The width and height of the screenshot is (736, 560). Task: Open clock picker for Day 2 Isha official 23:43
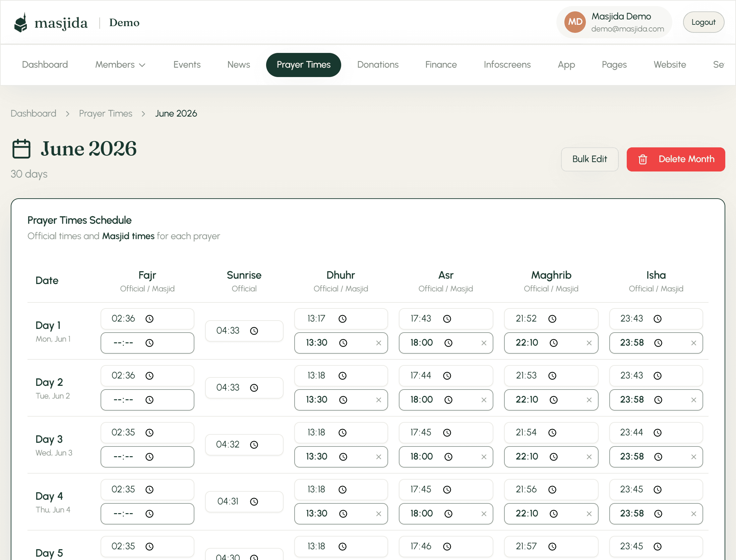(x=658, y=375)
